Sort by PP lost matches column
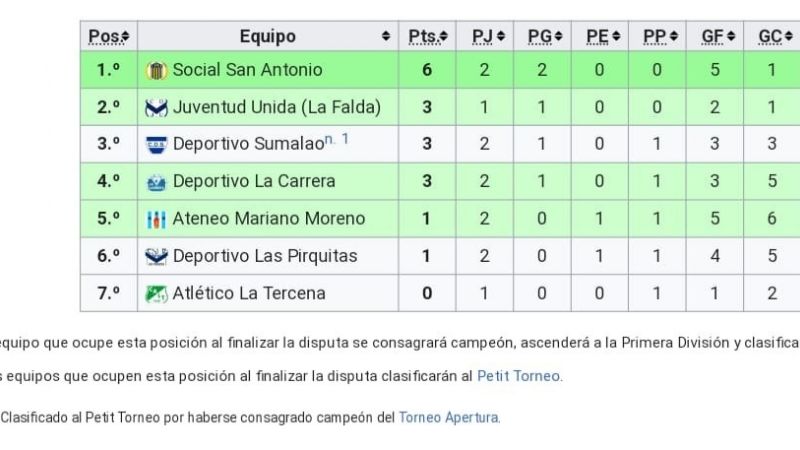800x450 pixels. (x=660, y=37)
